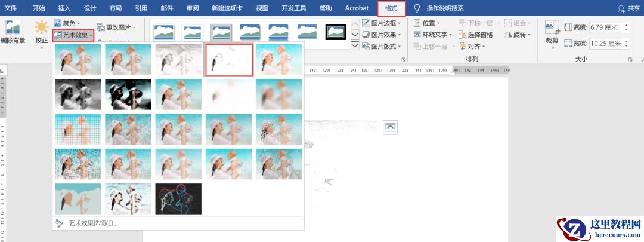
Task: Click the Picture Border (图片边框) pen icon
Action: coord(366,23)
